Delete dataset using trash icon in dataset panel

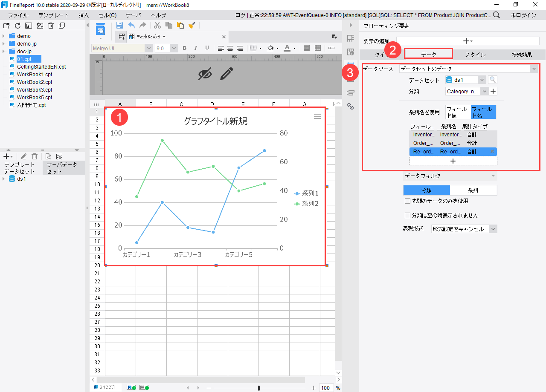click(35, 157)
